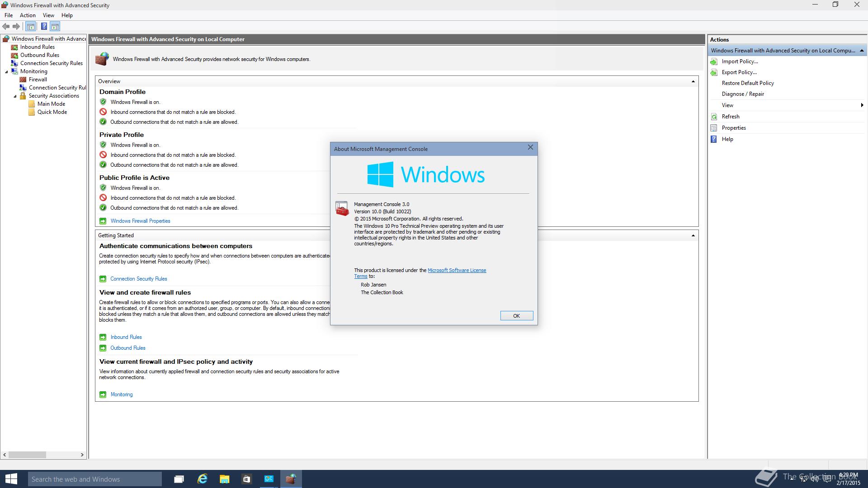Open the Connection Security Rules link
The image size is (868, 488).
click(139, 279)
